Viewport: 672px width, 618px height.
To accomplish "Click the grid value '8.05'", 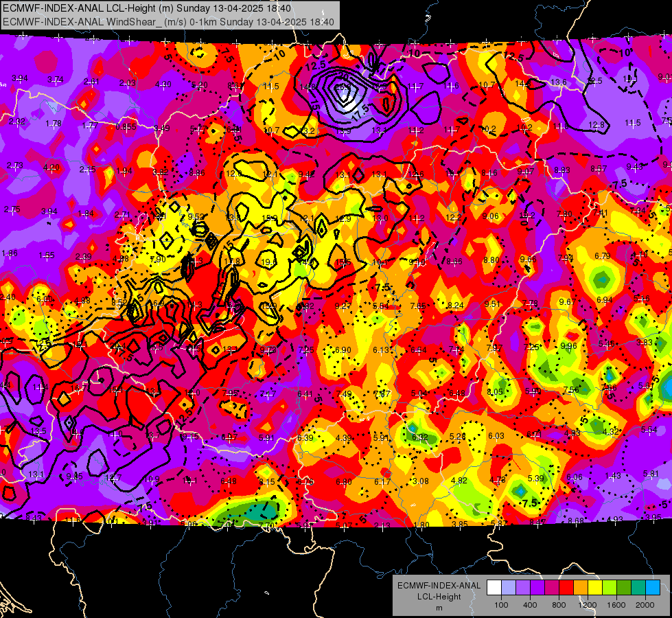I will (x=495, y=392).
